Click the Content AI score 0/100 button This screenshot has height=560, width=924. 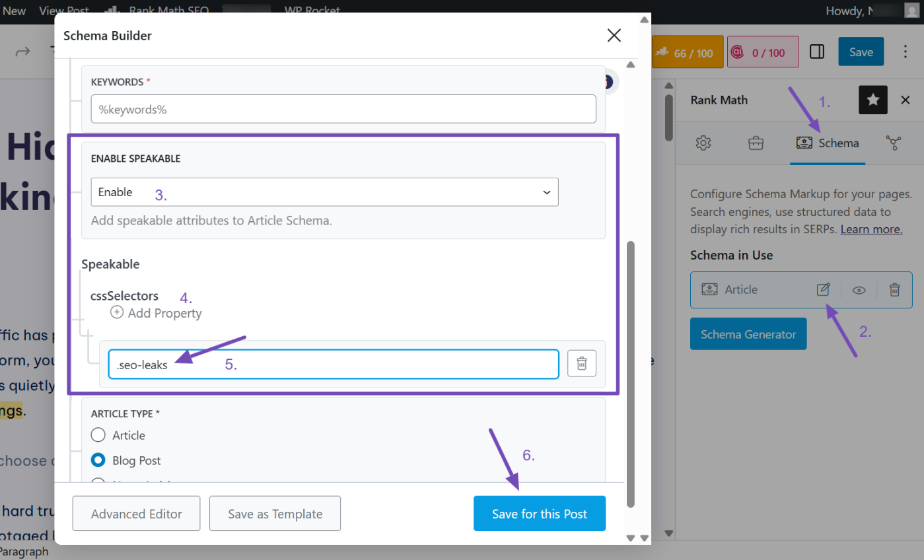(x=763, y=52)
